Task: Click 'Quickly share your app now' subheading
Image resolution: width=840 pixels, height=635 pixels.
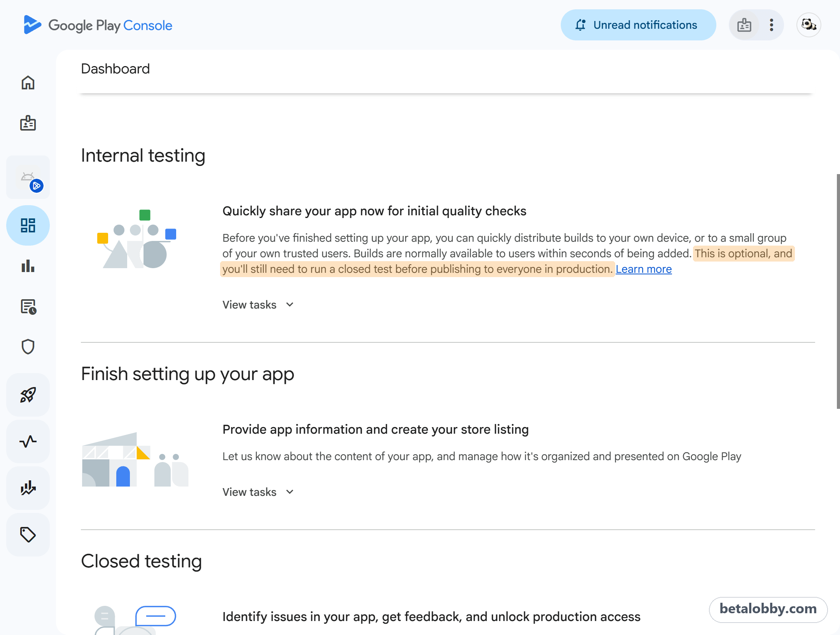Action: (x=374, y=211)
